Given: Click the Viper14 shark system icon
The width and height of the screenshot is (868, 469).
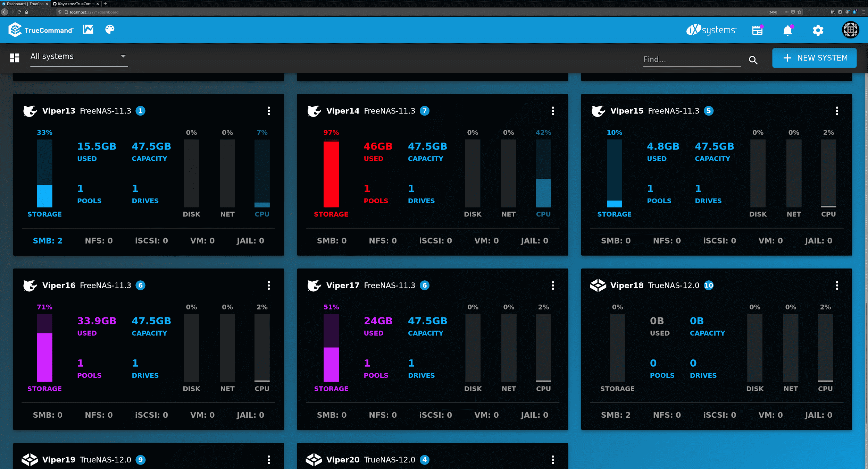Looking at the screenshot, I should pos(314,111).
